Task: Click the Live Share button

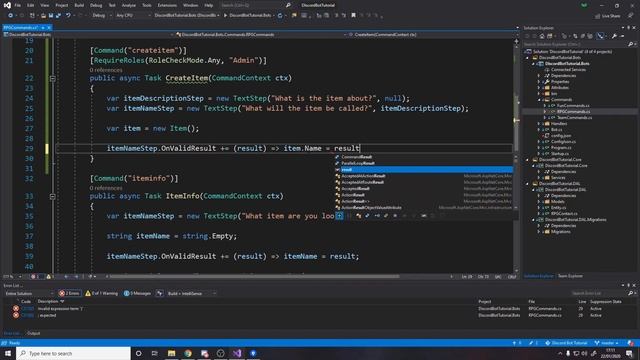Action: [x=608, y=16]
